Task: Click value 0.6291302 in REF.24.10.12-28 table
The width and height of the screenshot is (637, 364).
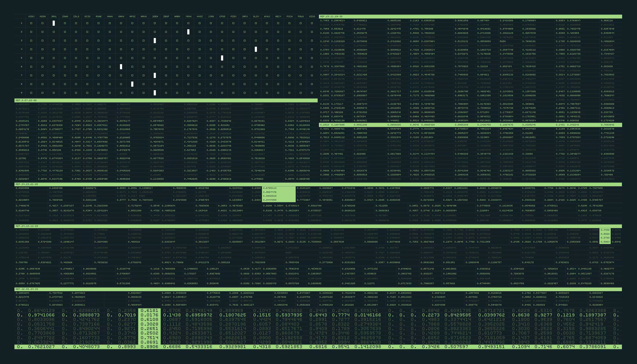Action: tap(22, 242)
